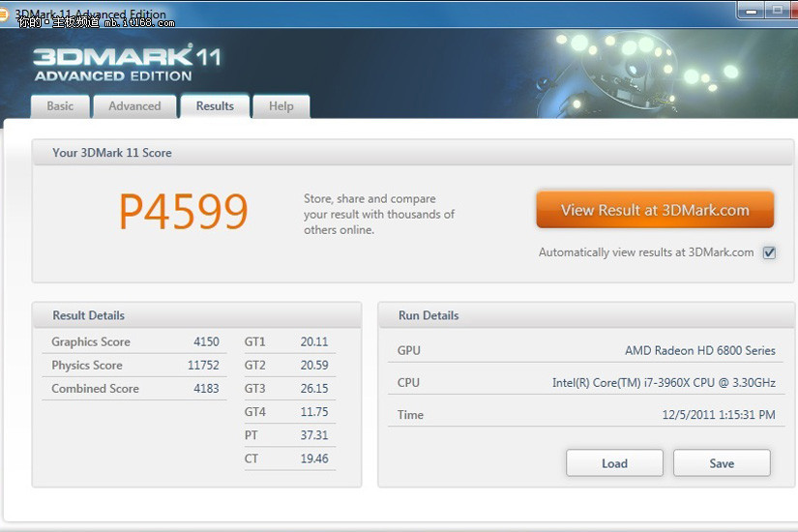Maximize the 3DMark window
Viewport: 798px width, 532px height.
[778, 10]
